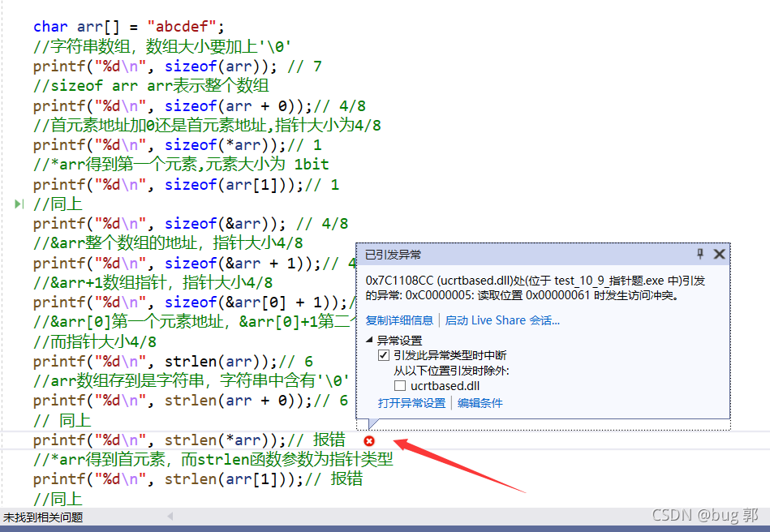Click the comment //首元素地址加0还是首元素地址
The image size is (770, 532).
[207, 125]
